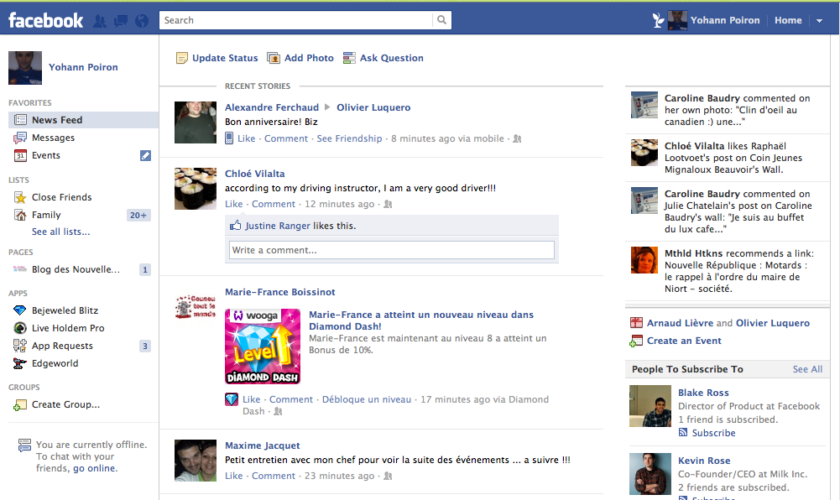
Task: Open Caroline Baudry photo comment ticker item
Action: pos(728,110)
